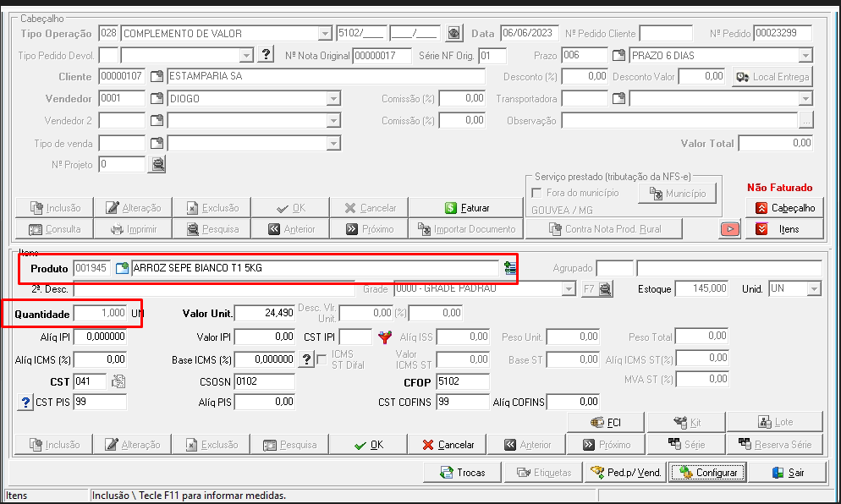
Task: Click the Lote button
Action: (774, 423)
